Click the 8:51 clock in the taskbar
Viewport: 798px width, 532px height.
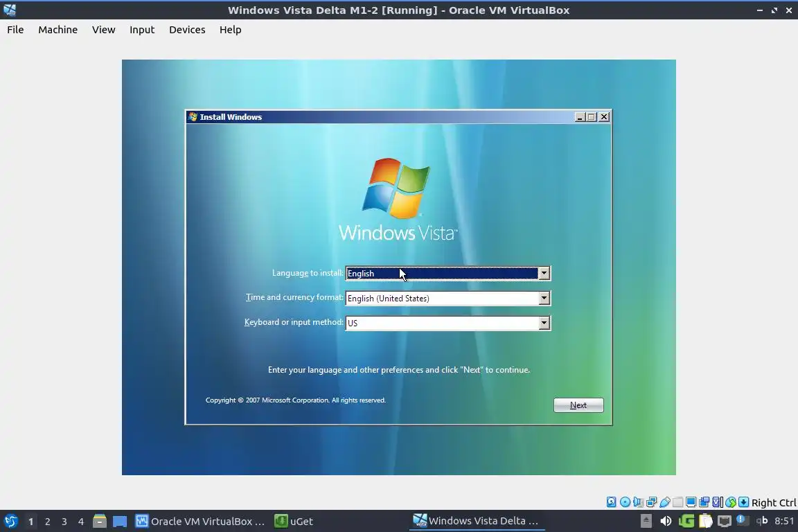point(784,521)
